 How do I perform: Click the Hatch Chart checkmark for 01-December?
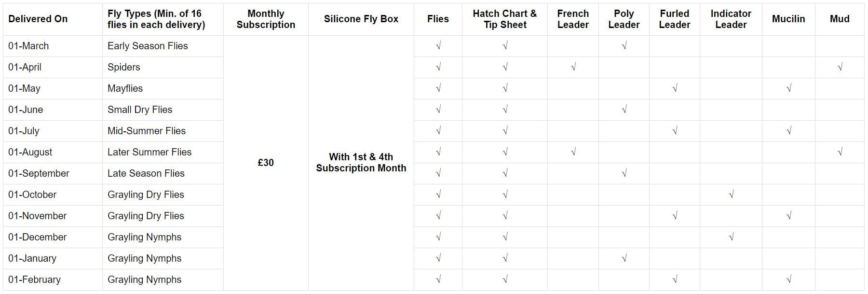click(x=505, y=237)
